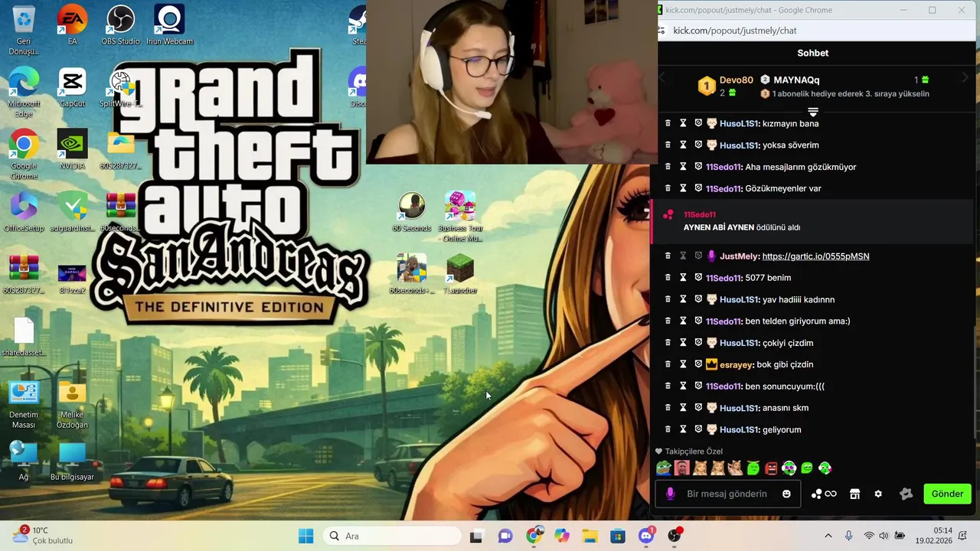Delete HusoL1S1's 'geliyorum' message via trash icon
This screenshot has width=980, height=551.
tap(668, 429)
